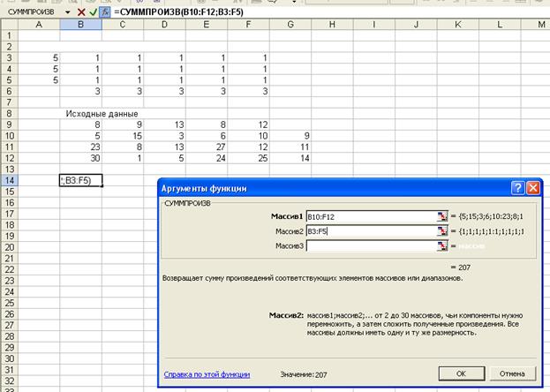
Task: Select column K header
Action: point(458,25)
